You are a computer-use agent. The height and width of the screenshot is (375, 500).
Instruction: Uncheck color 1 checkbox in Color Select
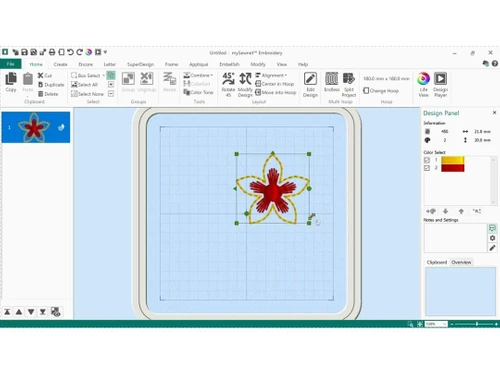coord(427,160)
